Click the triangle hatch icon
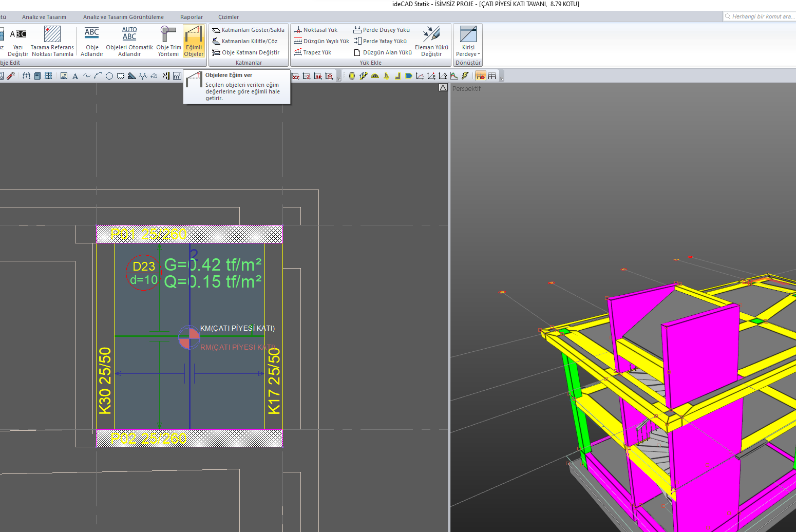This screenshot has width=796, height=532. tap(132, 76)
